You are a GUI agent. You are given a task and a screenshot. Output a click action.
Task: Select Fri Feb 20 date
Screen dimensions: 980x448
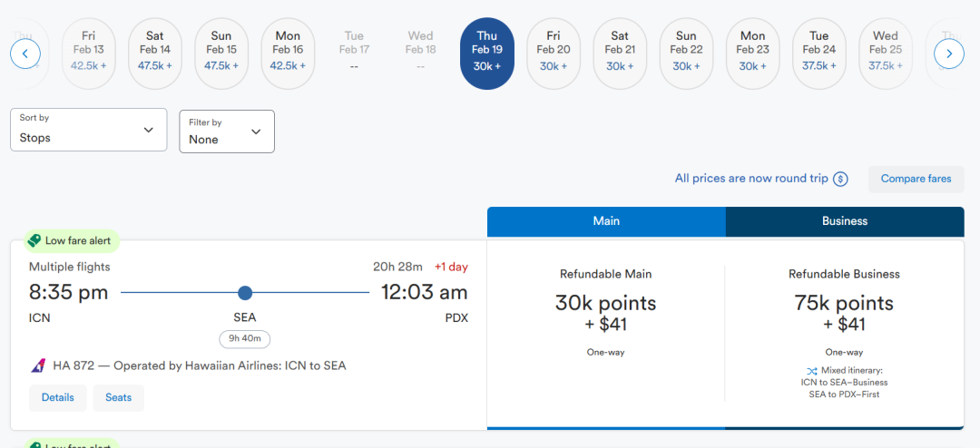[554, 54]
